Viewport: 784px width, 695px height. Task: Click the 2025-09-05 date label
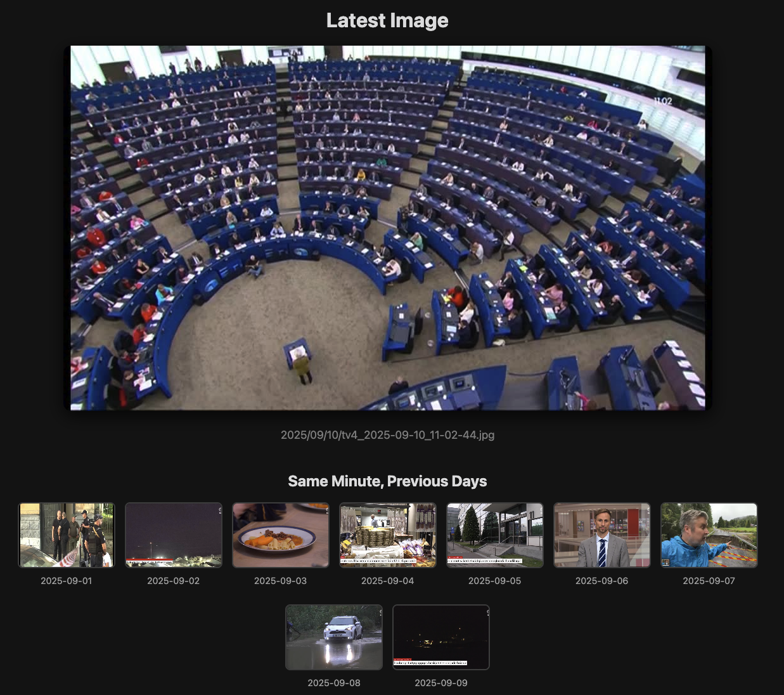[x=495, y=581]
